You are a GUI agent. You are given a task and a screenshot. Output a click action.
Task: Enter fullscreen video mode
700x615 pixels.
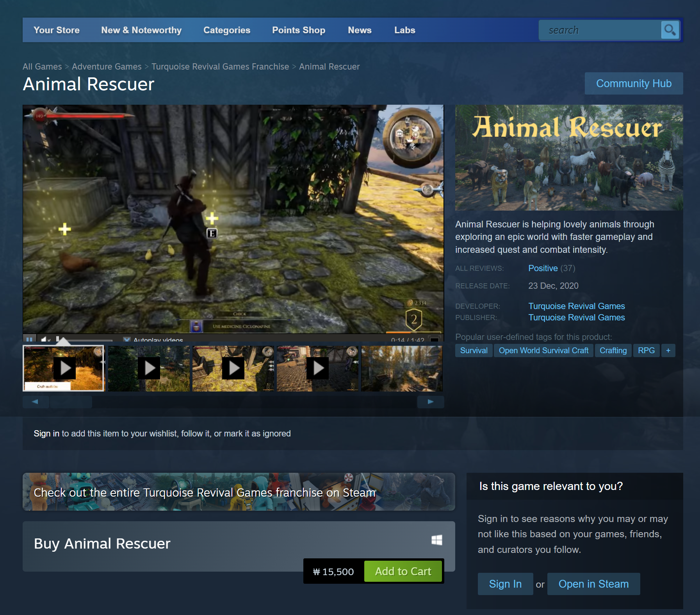(x=434, y=339)
